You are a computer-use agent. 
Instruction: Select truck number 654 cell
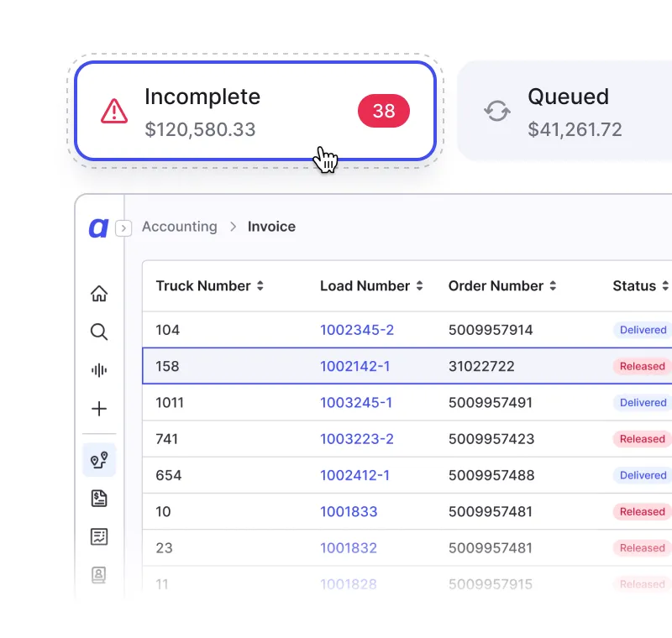point(169,475)
